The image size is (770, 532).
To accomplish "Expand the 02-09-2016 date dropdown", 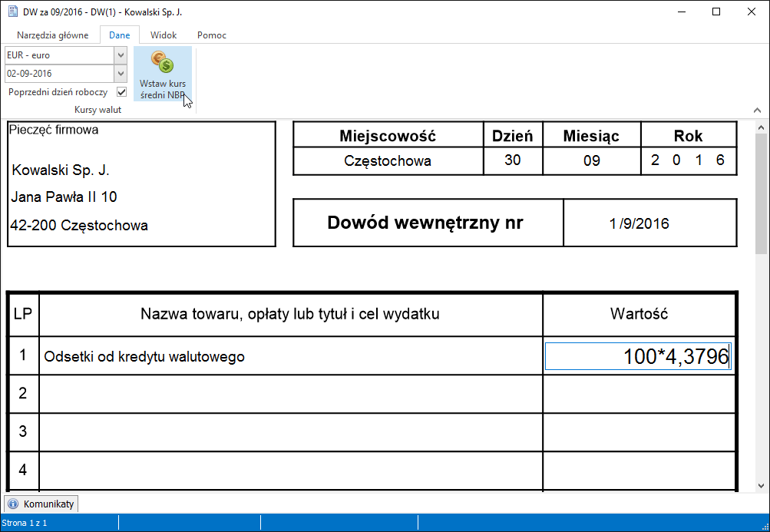I will pyautogui.click(x=121, y=74).
